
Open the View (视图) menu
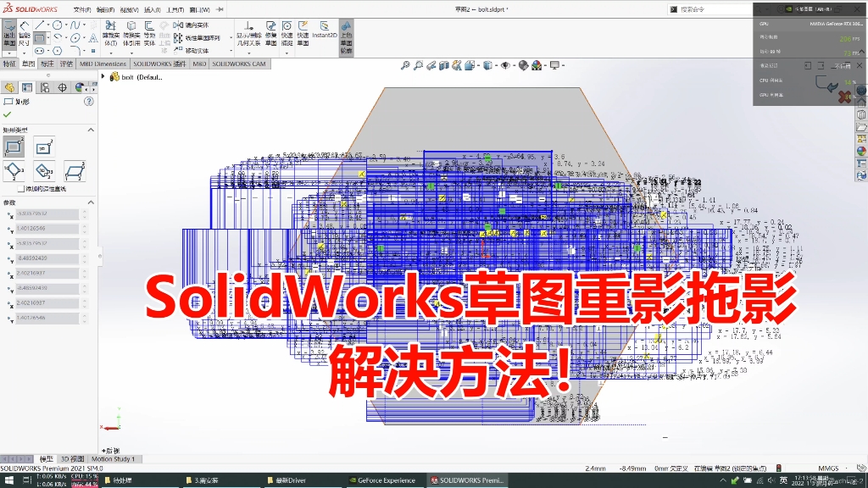[x=129, y=9]
